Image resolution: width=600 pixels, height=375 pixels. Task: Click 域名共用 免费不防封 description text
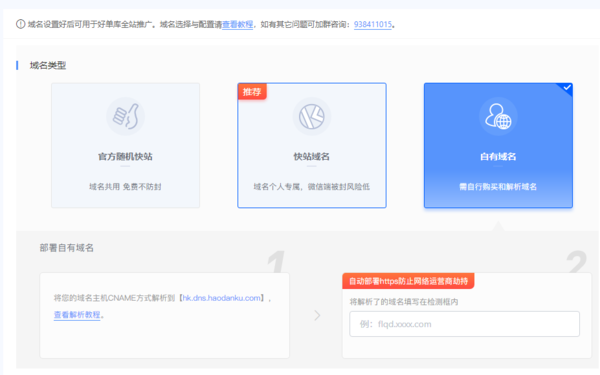125,187
